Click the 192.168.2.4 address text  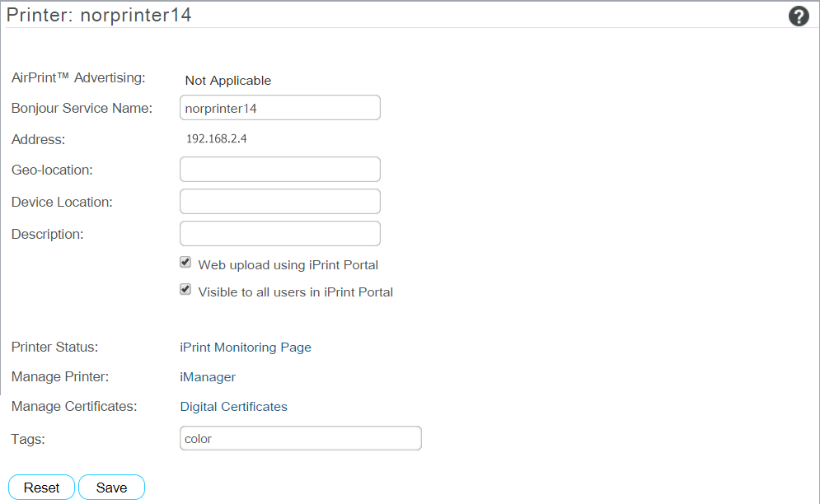(x=217, y=138)
